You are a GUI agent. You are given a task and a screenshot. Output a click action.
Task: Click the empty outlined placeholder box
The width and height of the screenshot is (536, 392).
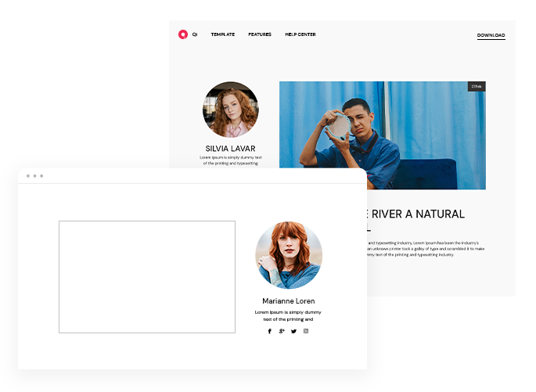[x=147, y=277]
